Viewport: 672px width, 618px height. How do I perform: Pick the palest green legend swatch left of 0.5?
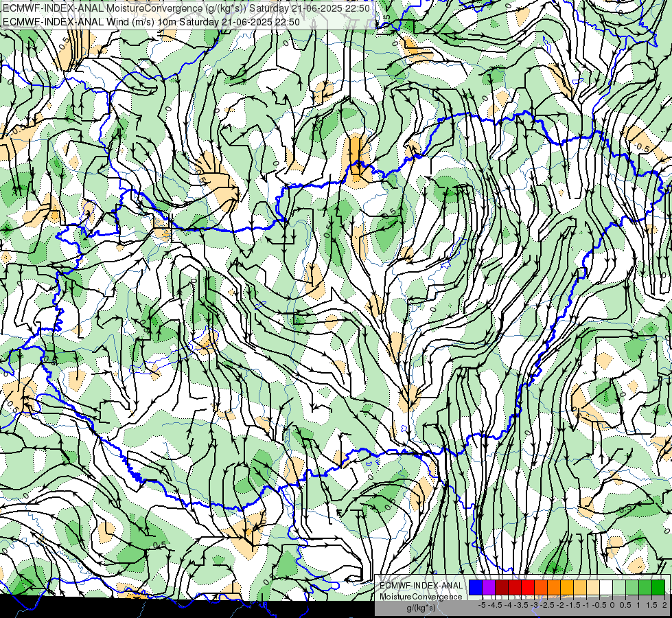click(619, 587)
